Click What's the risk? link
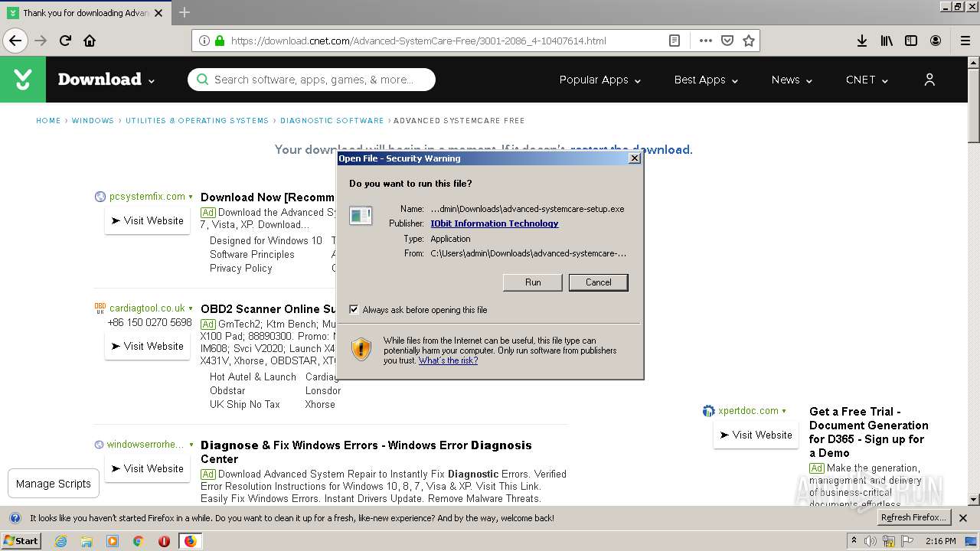980x551 pixels. pos(448,360)
